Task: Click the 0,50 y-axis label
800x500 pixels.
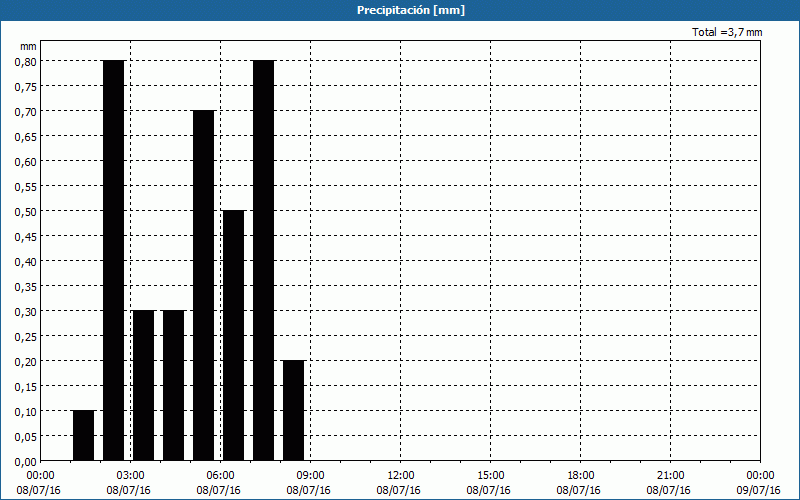Action: click(x=26, y=211)
